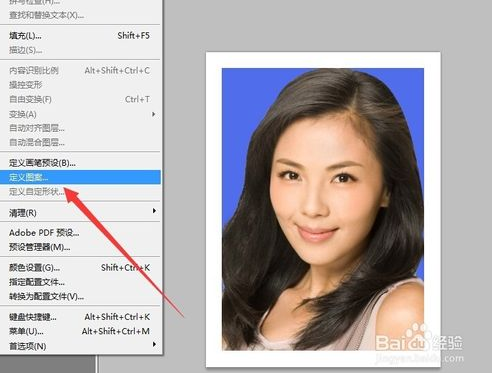The width and height of the screenshot is (498, 373).
Task: Select 自动混合图层... menu item
Action: tap(80, 142)
